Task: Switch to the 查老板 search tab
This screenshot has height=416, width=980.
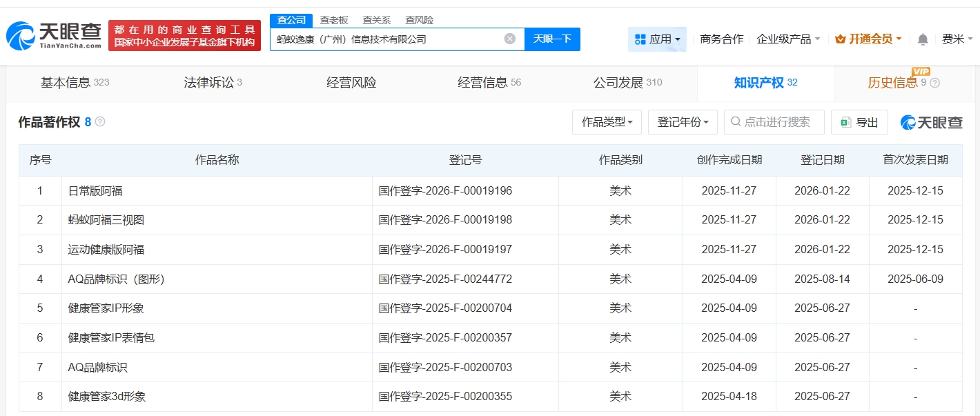Action: tap(334, 20)
